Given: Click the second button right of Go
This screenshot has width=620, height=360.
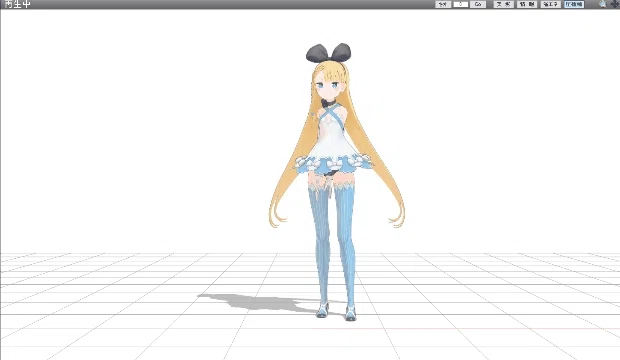Looking at the screenshot, I should [527, 4].
